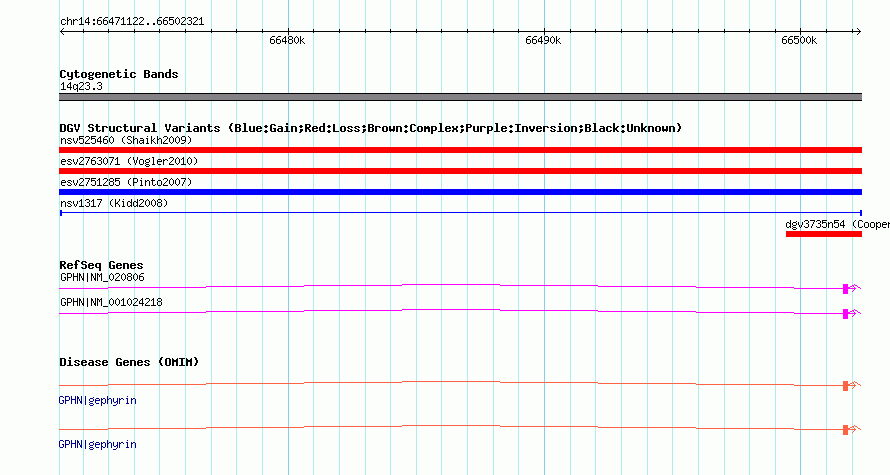Select the thin blue nsv1317 variant line
This screenshot has width=890, height=475.
point(460,213)
